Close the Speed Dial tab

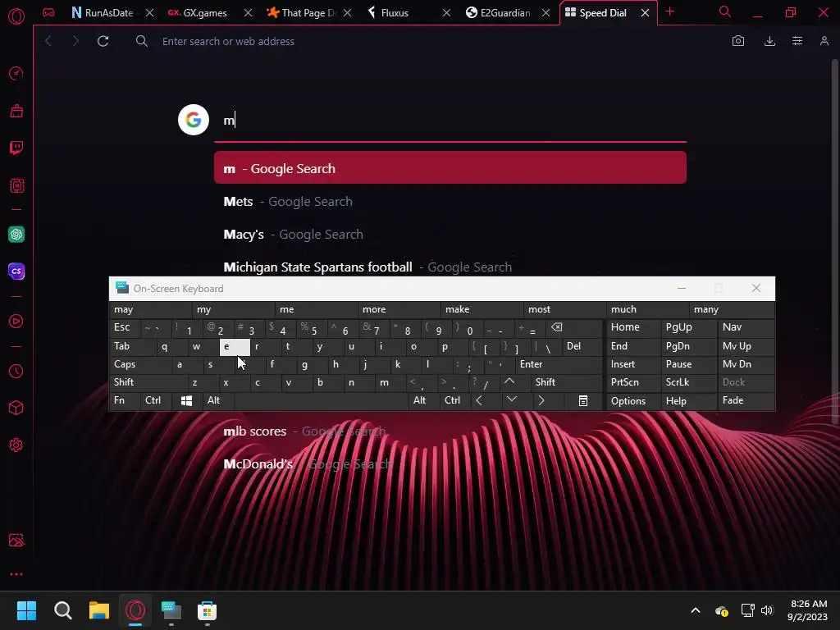[645, 12]
